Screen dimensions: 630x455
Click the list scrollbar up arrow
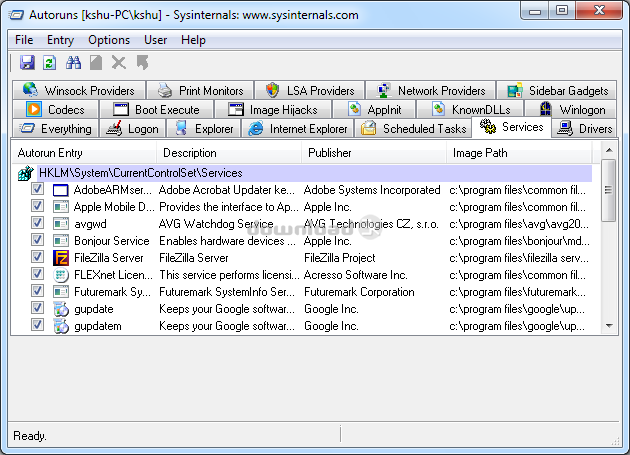coord(609,150)
